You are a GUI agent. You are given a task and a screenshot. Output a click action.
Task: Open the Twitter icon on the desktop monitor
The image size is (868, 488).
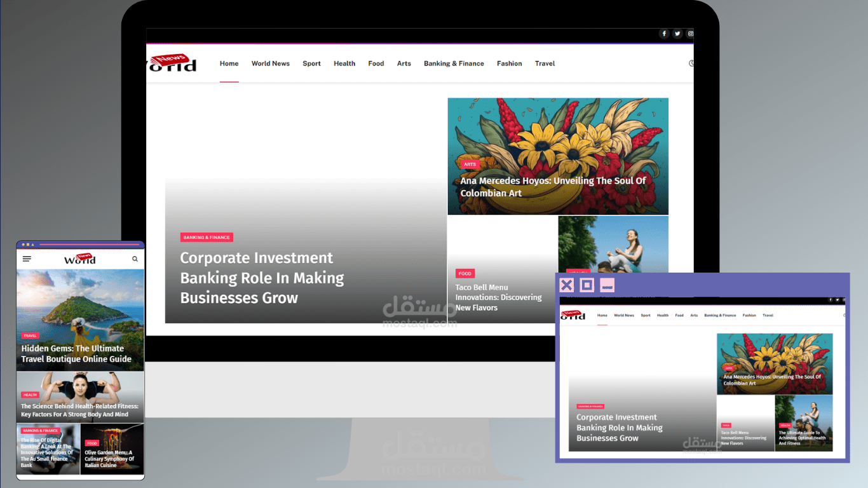(677, 34)
